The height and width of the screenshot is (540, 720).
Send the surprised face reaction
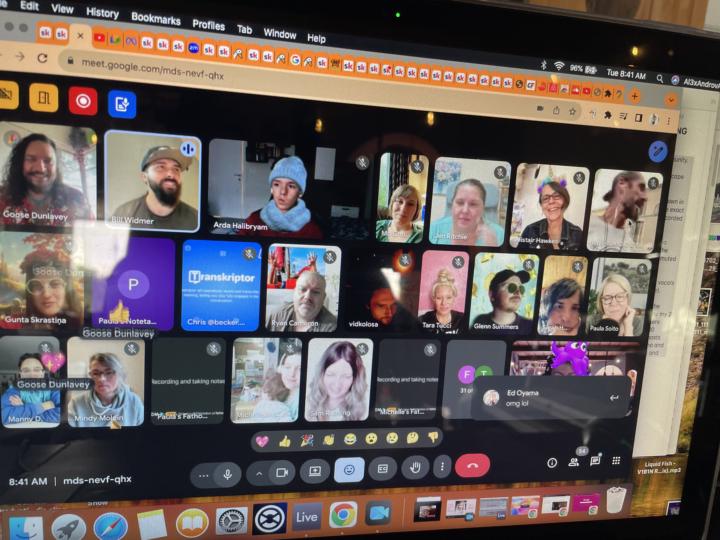click(371, 439)
